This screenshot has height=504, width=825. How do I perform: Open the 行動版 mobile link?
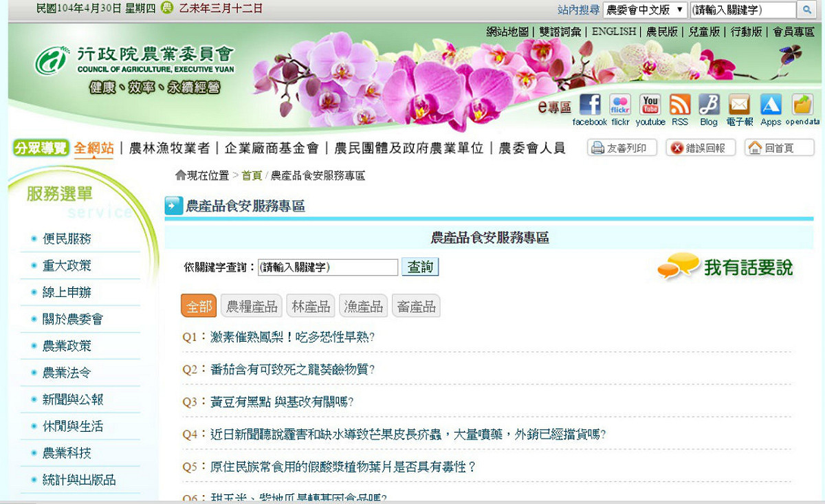point(747,32)
